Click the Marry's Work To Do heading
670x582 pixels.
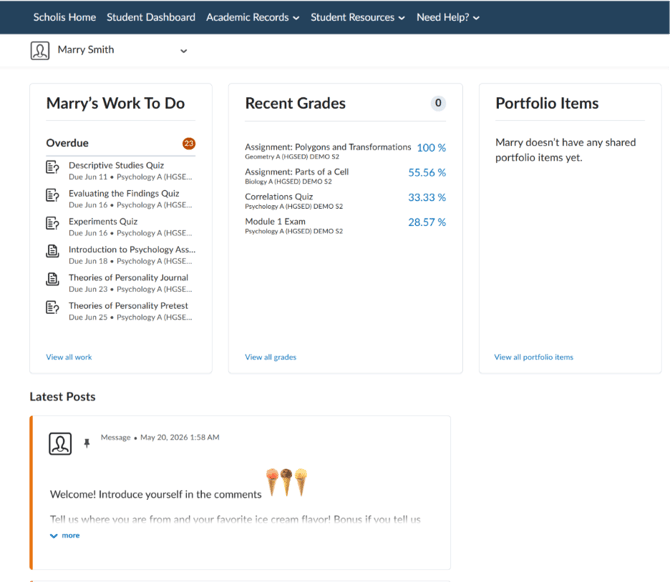click(115, 103)
